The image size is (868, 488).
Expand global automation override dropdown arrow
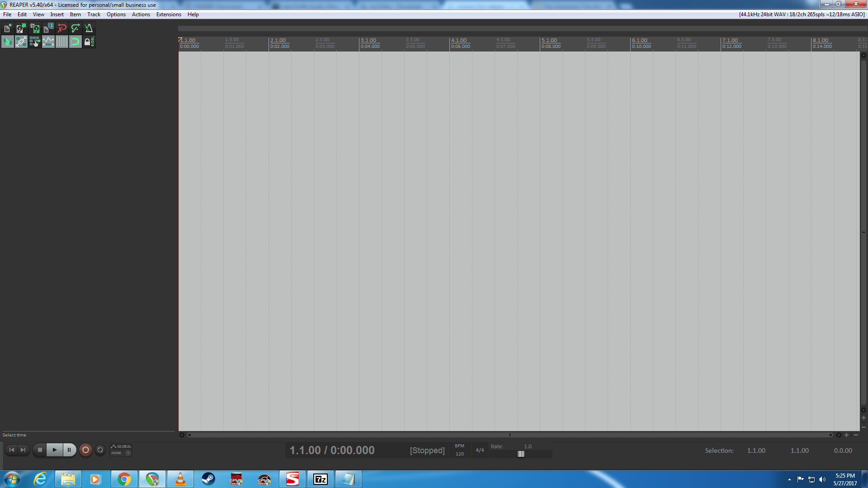point(128,453)
